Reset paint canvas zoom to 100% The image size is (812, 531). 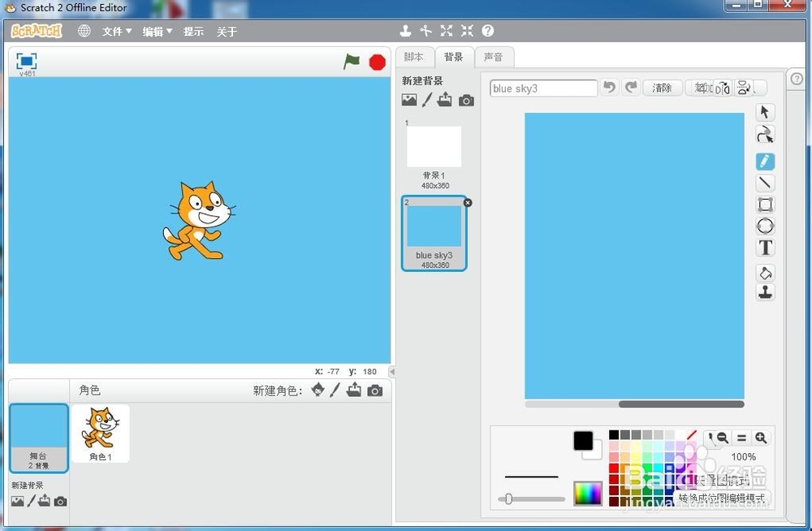pyautogui.click(x=741, y=438)
